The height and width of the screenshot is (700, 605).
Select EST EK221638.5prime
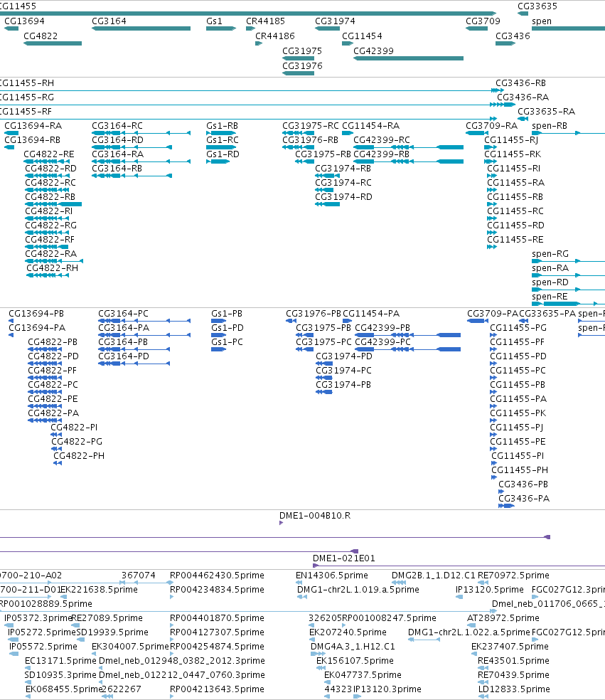click(x=99, y=590)
